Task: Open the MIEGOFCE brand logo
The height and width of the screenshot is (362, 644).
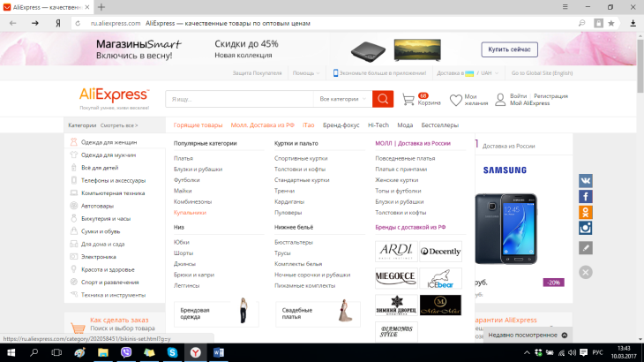Action: [x=396, y=278]
